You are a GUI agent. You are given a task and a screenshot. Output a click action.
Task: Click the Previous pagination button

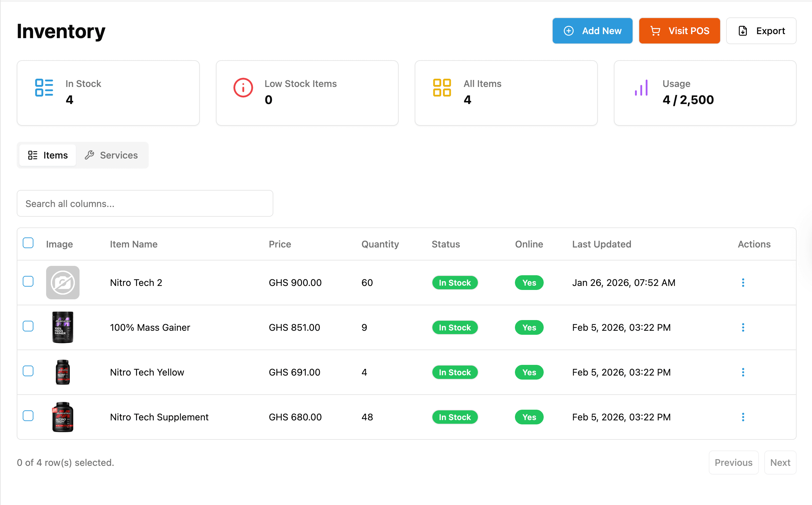click(x=733, y=463)
